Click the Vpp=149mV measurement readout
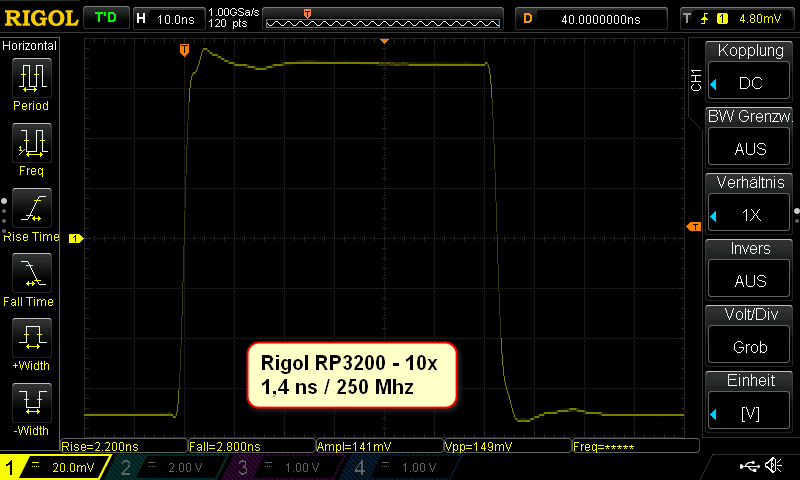The width and height of the screenshot is (800, 480). click(508, 446)
